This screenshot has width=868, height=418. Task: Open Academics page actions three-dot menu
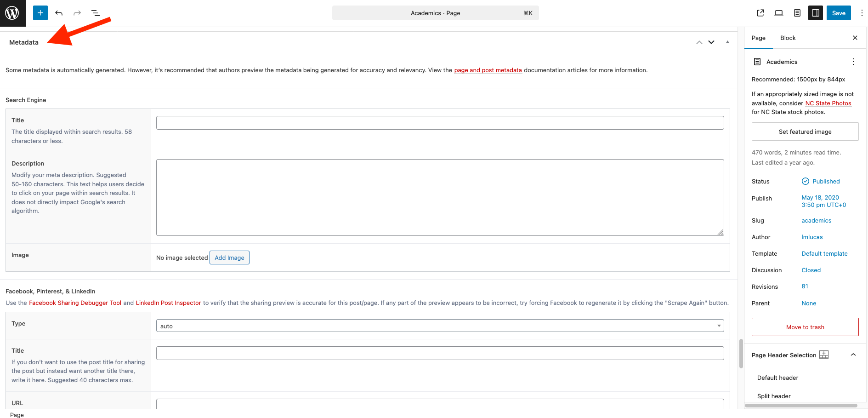(x=853, y=62)
